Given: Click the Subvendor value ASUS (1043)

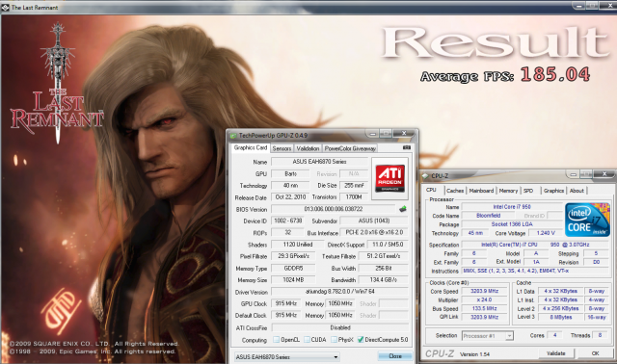Looking at the screenshot, I should [374, 221].
